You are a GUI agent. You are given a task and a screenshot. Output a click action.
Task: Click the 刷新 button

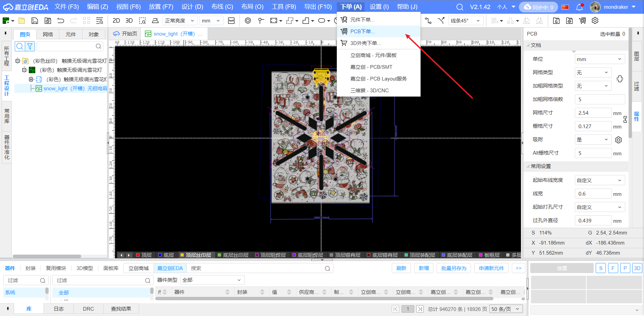(401, 268)
